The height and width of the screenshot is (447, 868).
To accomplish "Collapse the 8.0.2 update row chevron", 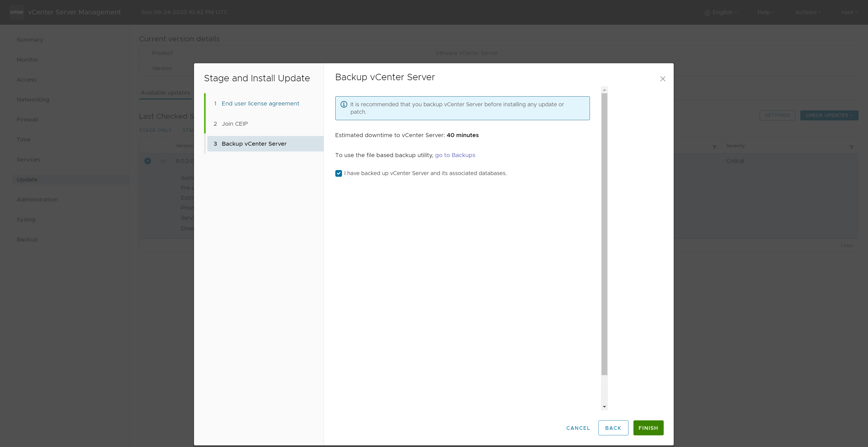I will tap(163, 161).
